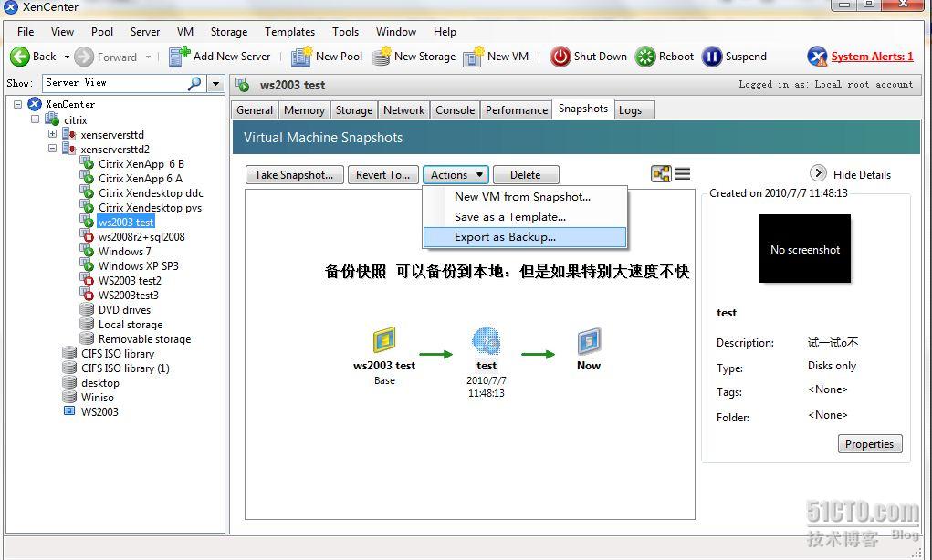Switch to the Performance tab
This screenshot has width=932, height=560.
click(x=517, y=109)
